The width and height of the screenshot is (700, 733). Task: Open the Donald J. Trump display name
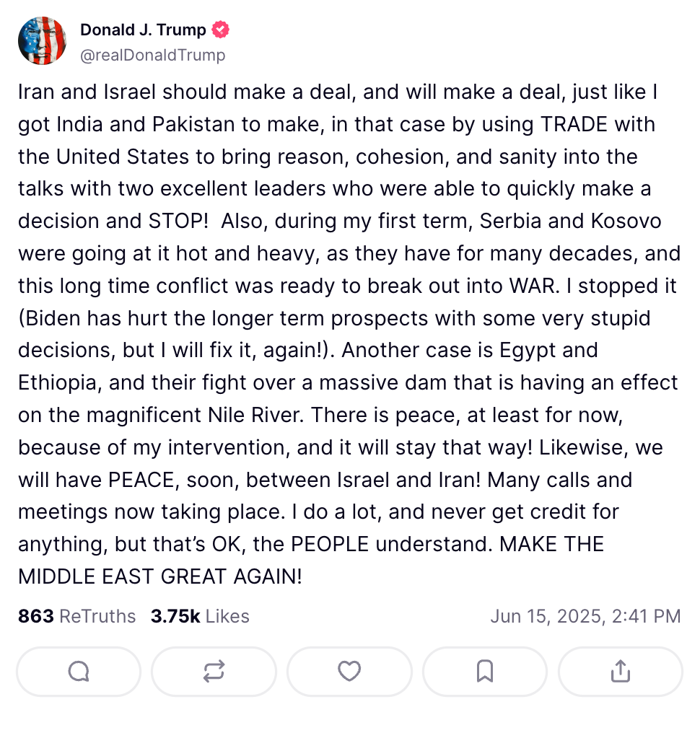click(143, 30)
